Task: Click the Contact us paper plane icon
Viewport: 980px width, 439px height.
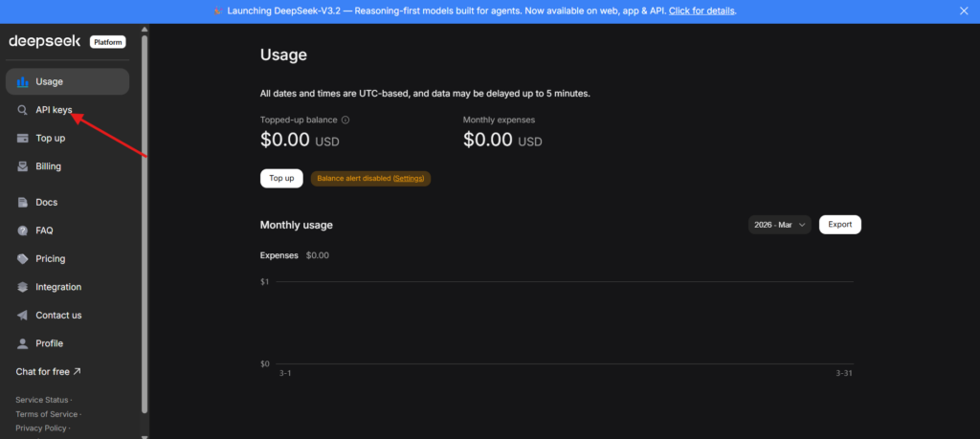Action: pyautogui.click(x=22, y=316)
